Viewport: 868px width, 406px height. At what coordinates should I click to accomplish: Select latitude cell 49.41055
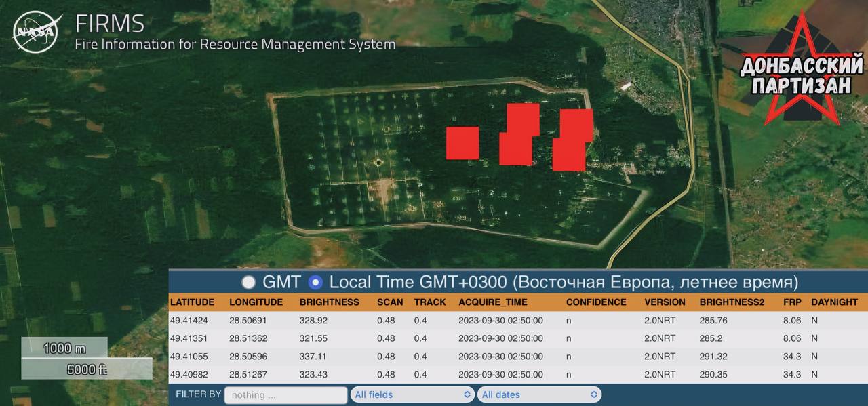pos(189,357)
